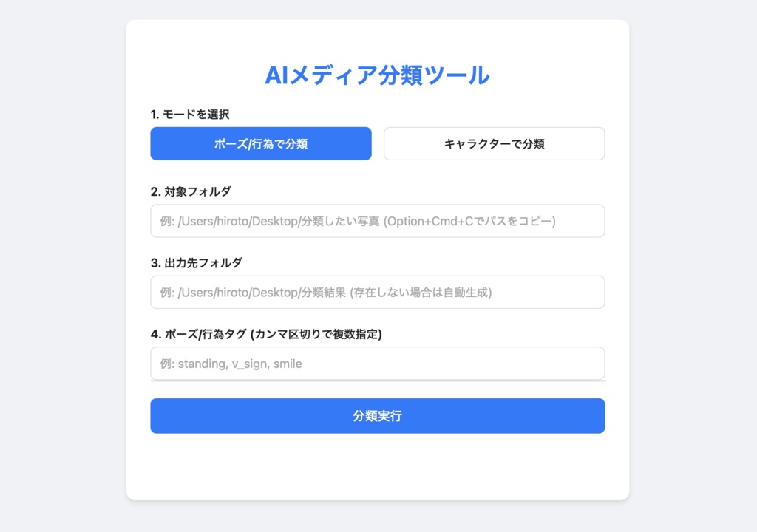757x532 pixels.
Task: Click the gray divider below tag field
Action: pos(377,381)
